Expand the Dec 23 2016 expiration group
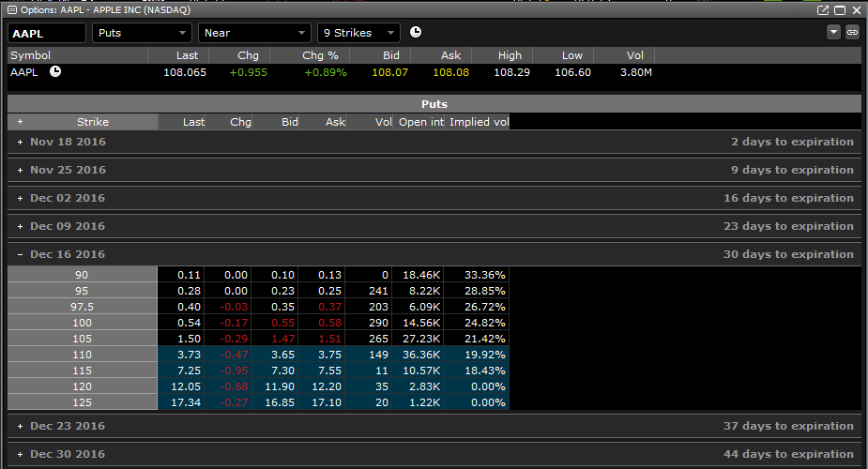Viewport: 868px width, 469px height. pos(20,426)
